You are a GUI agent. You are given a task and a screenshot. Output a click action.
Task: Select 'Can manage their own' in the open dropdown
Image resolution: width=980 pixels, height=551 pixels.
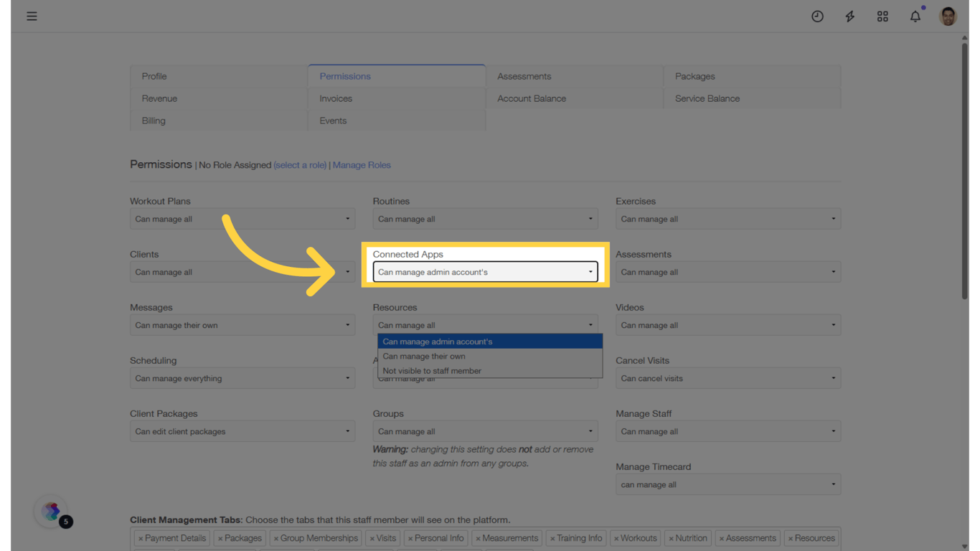tap(423, 356)
